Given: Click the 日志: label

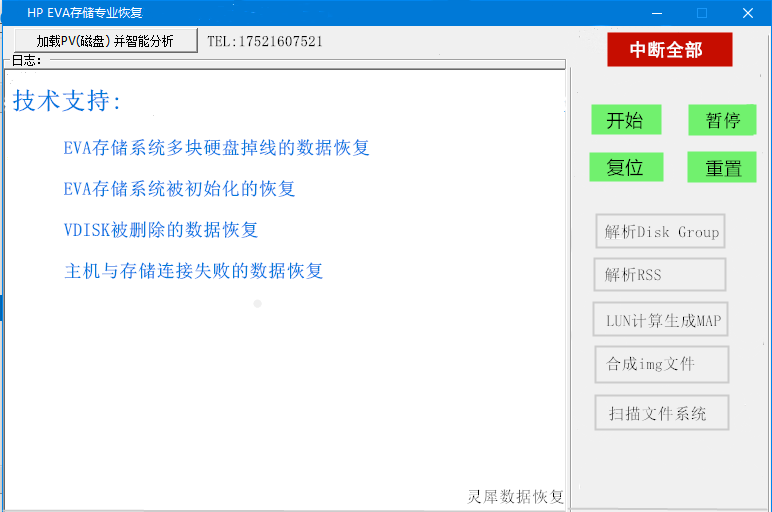Looking at the screenshot, I should point(27,61).
